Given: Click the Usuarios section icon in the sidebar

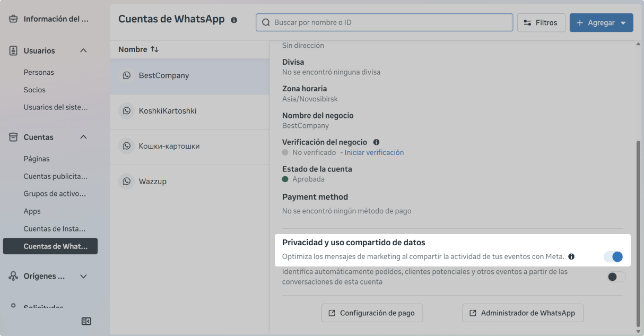Looking at the screenshot, I should (x=13, y=50).
